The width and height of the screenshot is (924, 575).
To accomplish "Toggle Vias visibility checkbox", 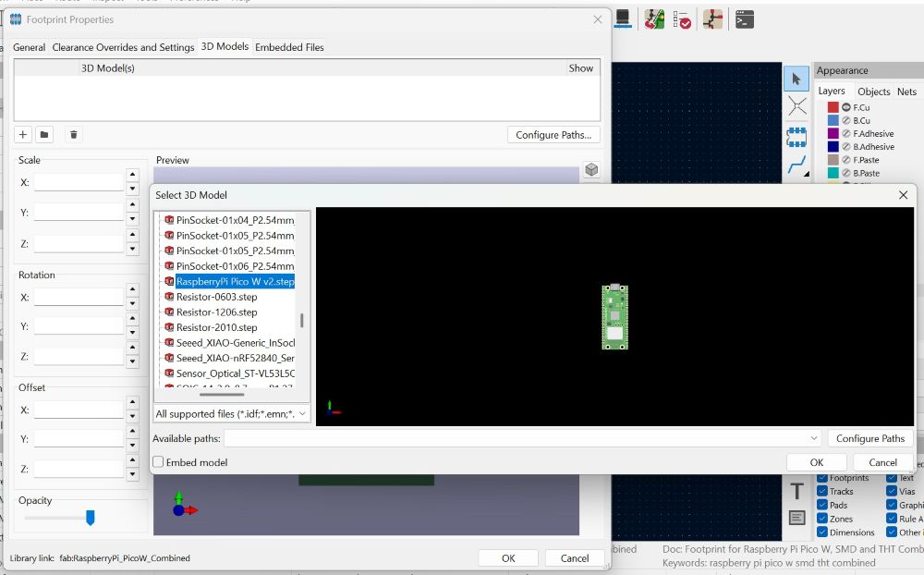I will pyautogui.click(x=892, y=491).
